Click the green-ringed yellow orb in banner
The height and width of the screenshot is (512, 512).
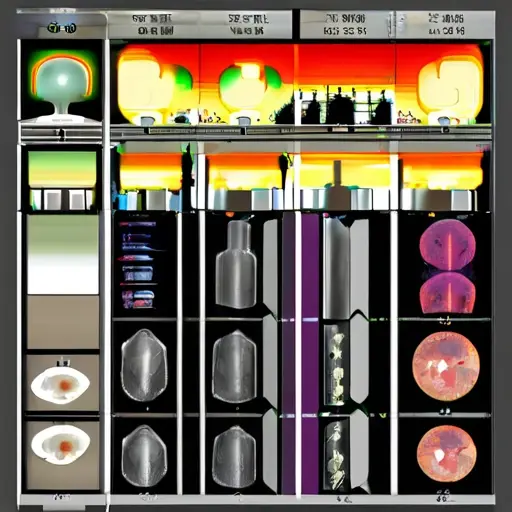[x=250, y=87]
